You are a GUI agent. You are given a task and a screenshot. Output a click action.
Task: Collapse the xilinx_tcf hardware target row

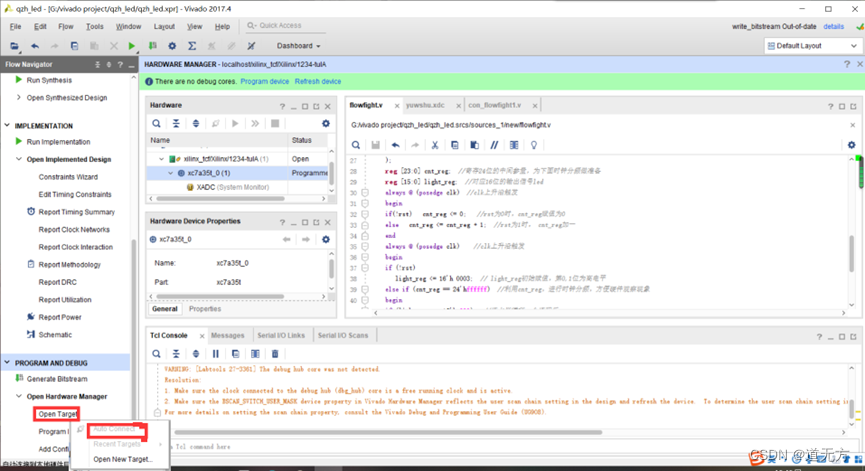click(x=162, y=159)
